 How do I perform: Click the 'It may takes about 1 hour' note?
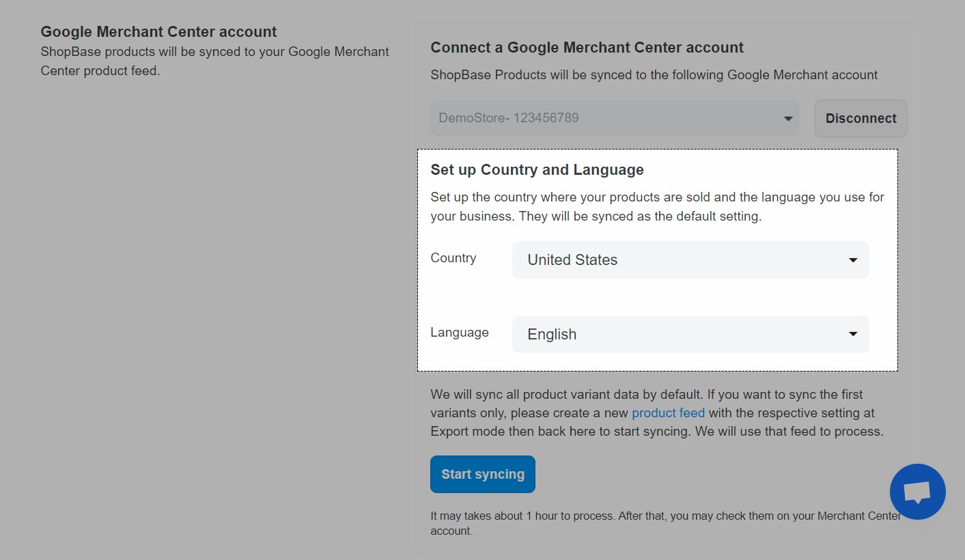click(665, 523)
